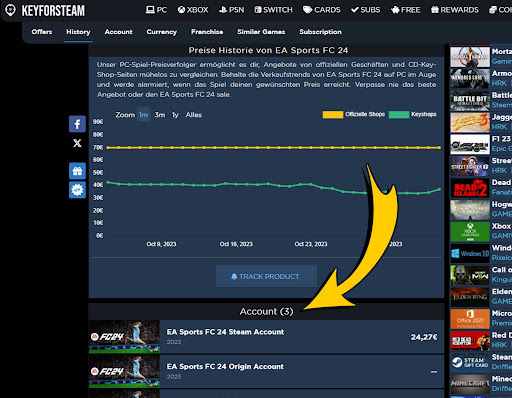Click the Steam Account FC24 thumbnail
Image resolution: width=512 pixels, height=398 pixels.
(x=124, y=337)
